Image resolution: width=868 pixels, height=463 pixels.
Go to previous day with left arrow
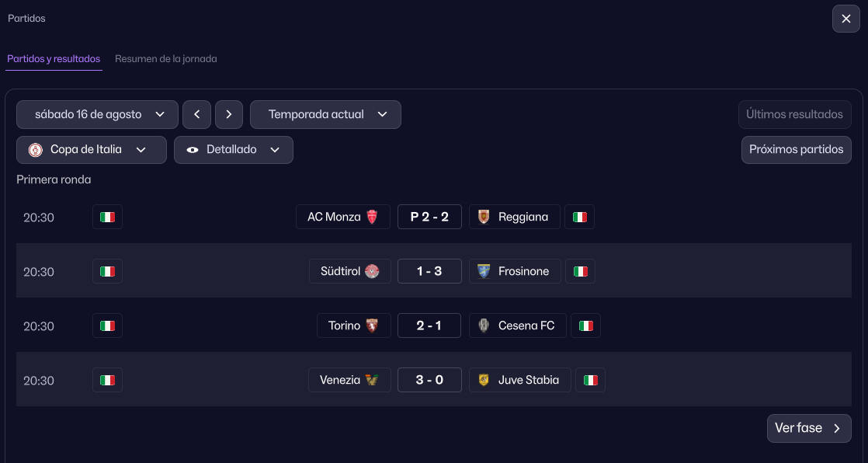click(x=197, y=114)
